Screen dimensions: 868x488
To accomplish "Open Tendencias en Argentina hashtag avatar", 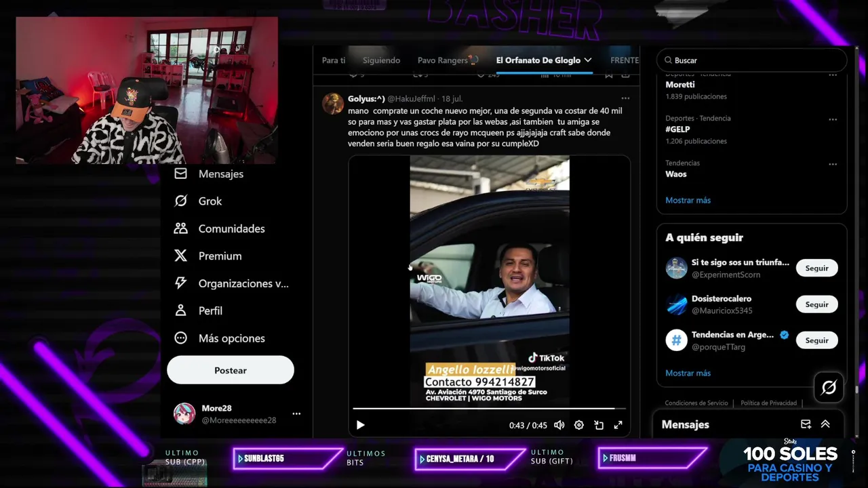I will coord(676,340).
